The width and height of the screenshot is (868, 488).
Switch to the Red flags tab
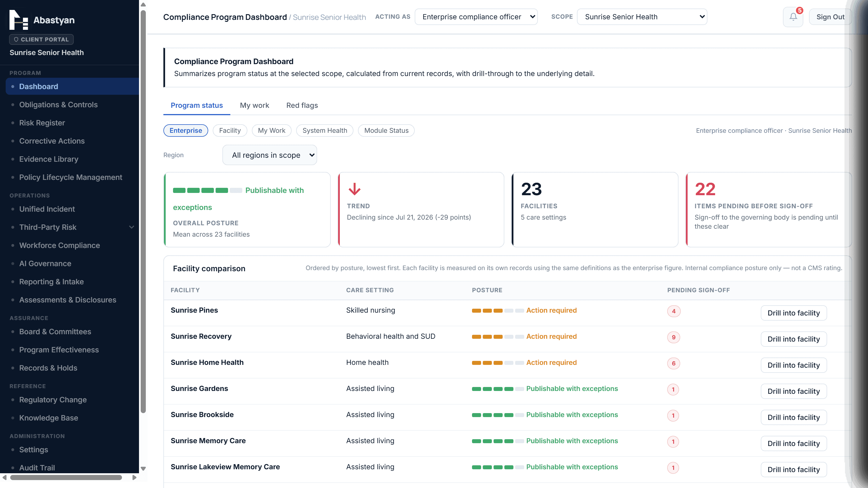tap(302, 106)
